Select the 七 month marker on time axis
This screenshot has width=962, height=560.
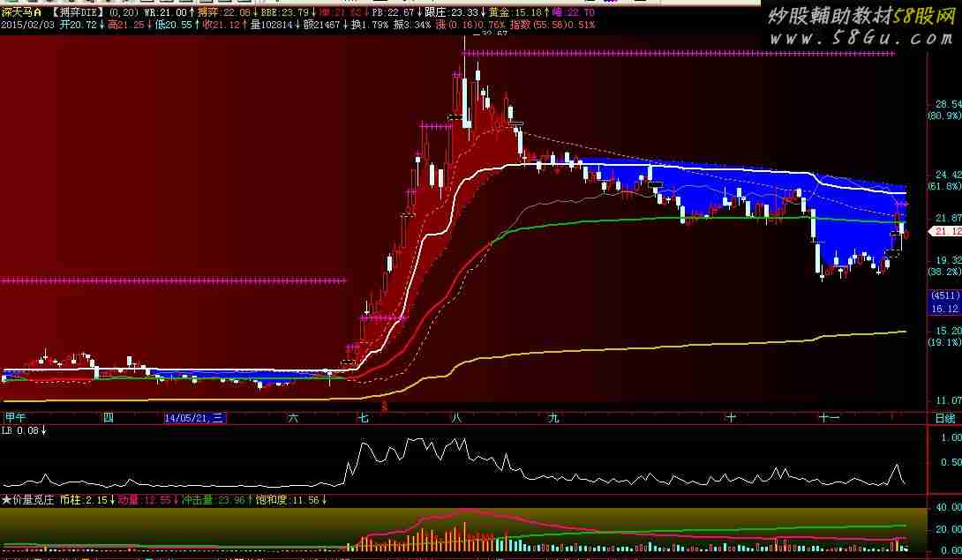(x=364, y=418)
